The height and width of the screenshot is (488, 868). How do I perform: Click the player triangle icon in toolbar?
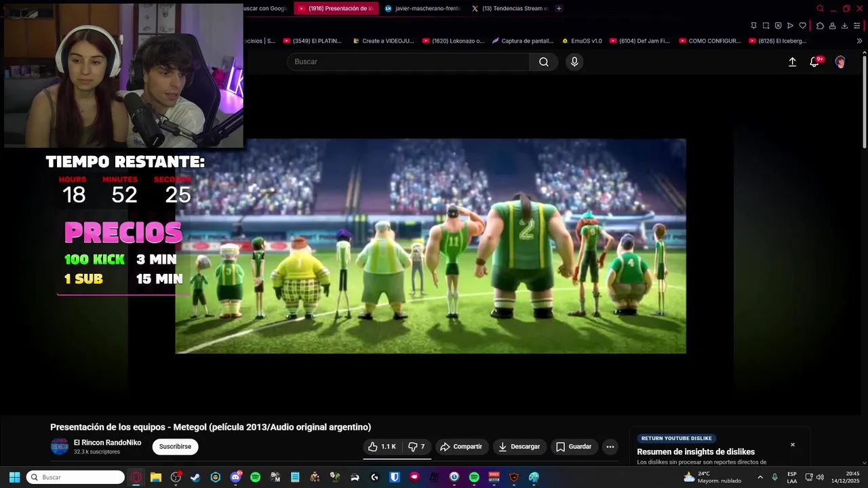click(x=790, y=26)
